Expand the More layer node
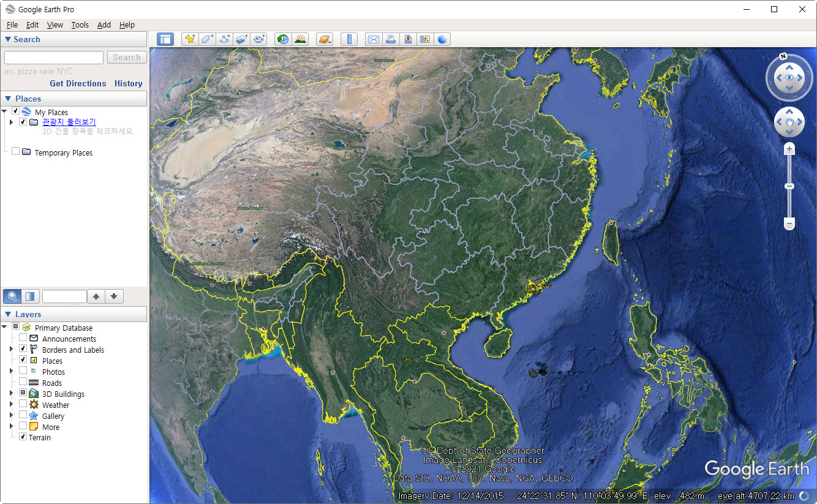 click(11, 426)
